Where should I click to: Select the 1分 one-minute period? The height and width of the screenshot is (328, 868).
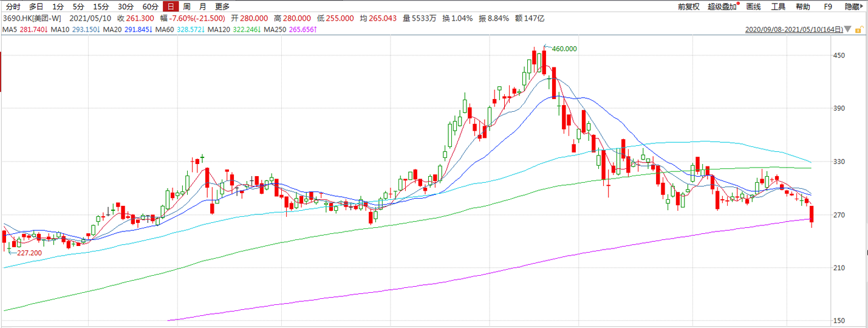58,7
